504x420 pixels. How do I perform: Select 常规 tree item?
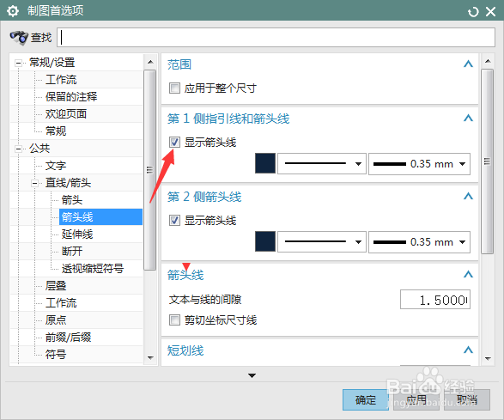pos(56,131)
